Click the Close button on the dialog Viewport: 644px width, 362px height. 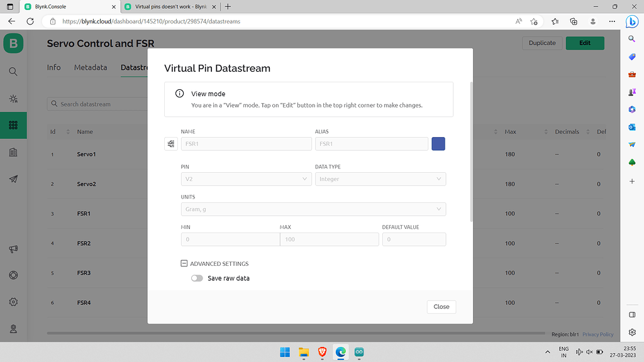[x=441, y=307]
